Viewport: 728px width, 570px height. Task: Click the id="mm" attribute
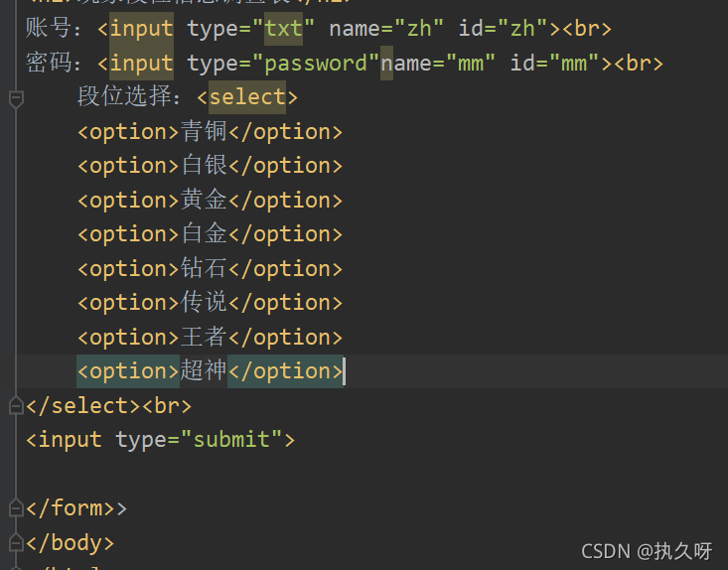555,64
